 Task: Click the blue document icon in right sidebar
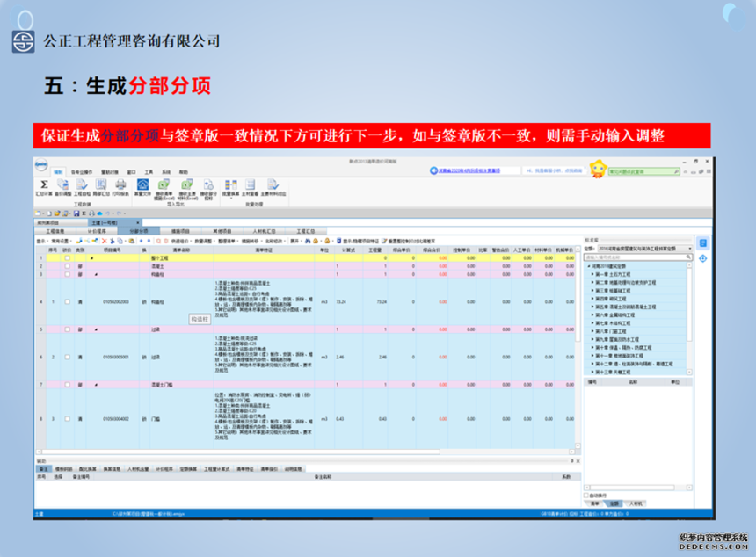(x=703, y=243)
